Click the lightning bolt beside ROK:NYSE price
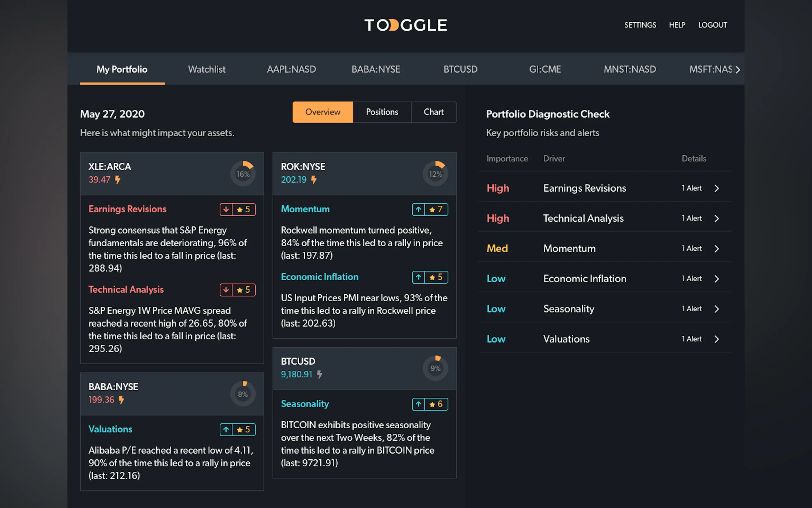 (x=314, y=180)
